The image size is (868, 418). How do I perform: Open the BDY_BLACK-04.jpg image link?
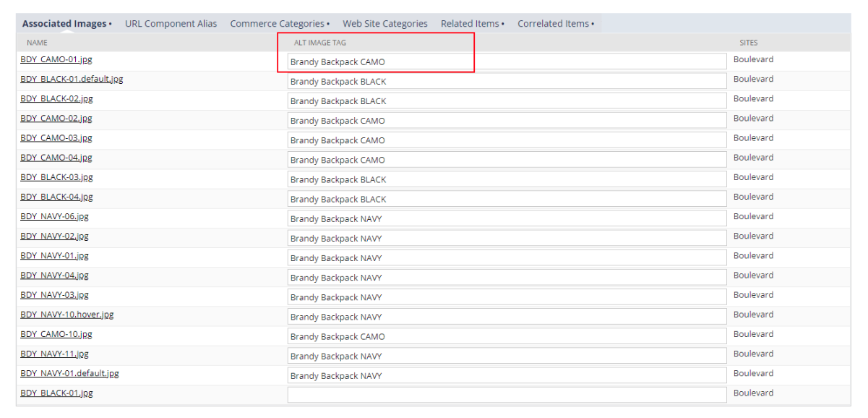56,197
